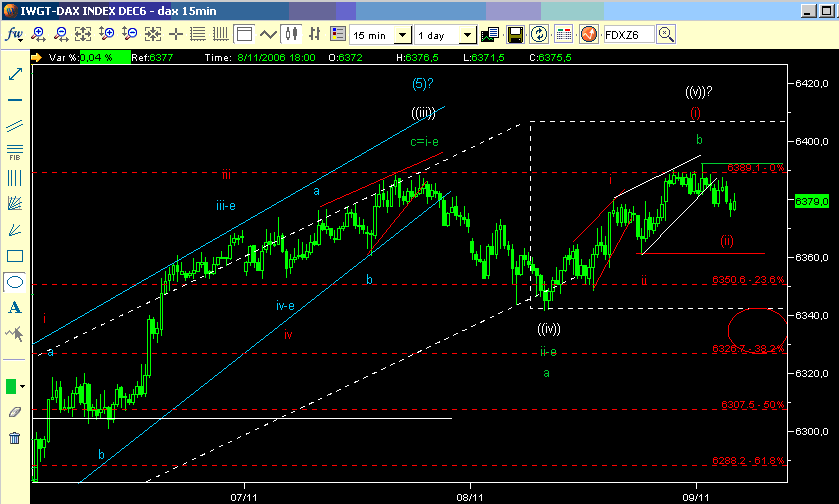Click the (5)? wave label
Image resolution: width=839 pixels, height=504 pixels.
coord(423,83)
